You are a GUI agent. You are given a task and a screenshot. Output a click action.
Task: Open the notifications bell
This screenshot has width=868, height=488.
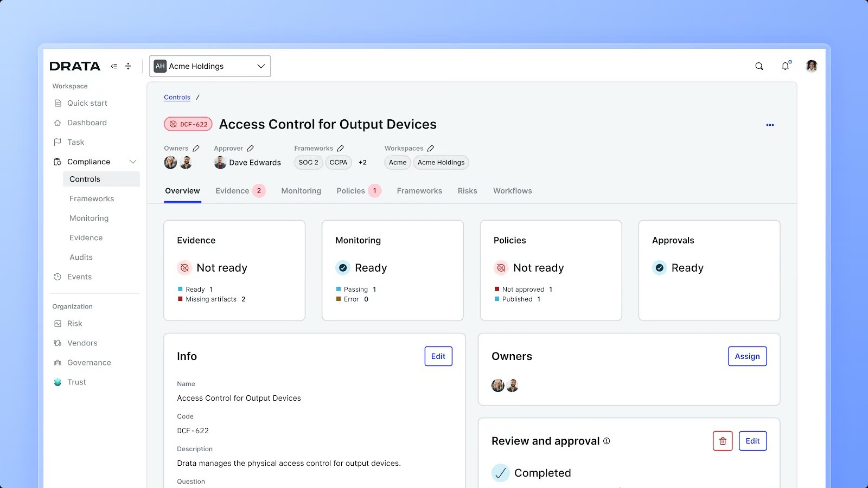click(786, 66)
